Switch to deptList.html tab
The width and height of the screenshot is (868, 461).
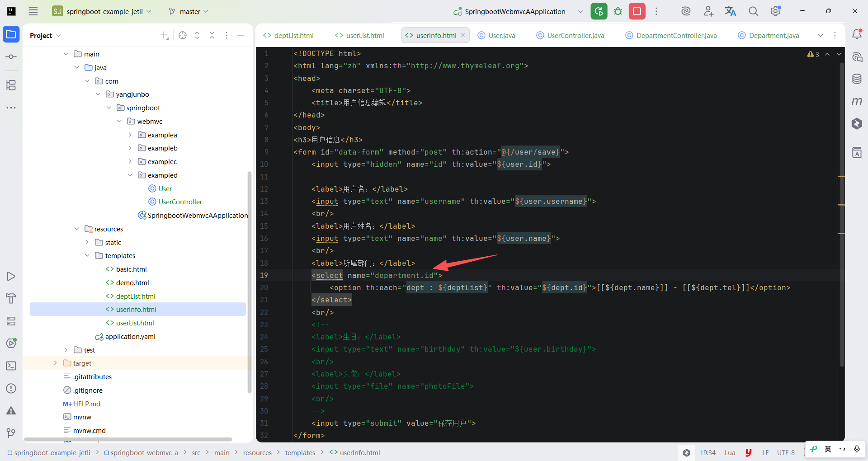tap(288, 35)
